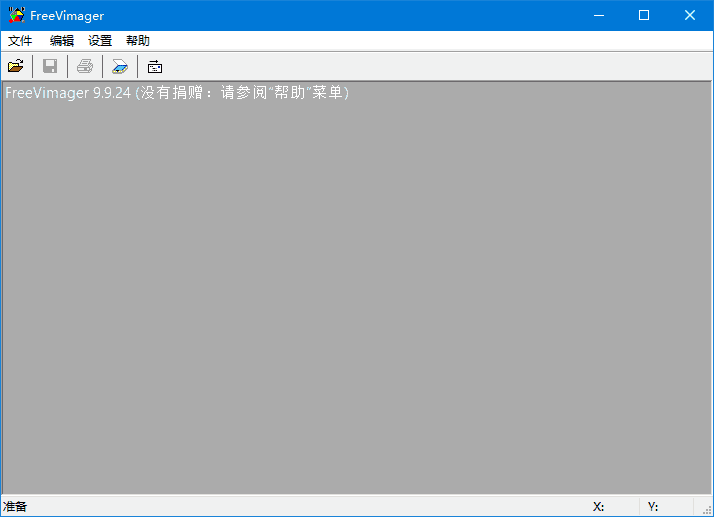This screenshot has width=714, height=517.
Task: Click the FreeVimager app icon in title bar
Action: coord(16,15)
